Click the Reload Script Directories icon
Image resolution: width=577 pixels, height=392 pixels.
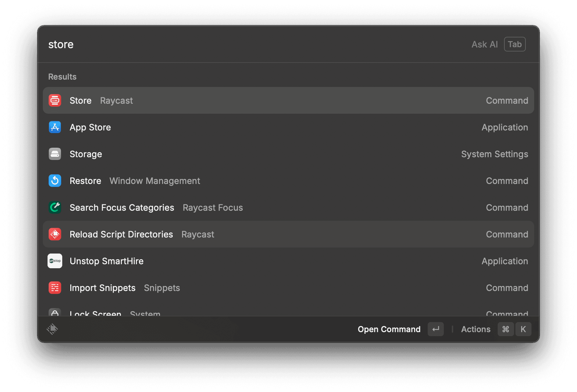point(55,234)
